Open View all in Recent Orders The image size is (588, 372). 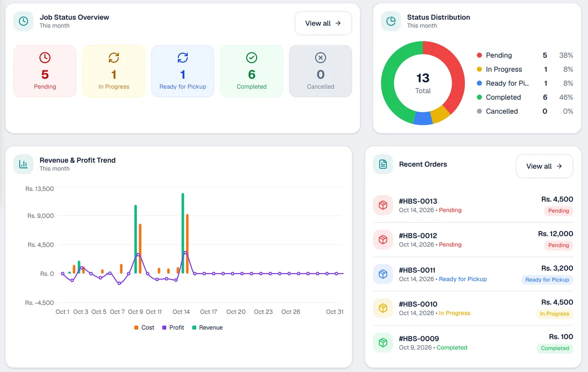[544, 166]
